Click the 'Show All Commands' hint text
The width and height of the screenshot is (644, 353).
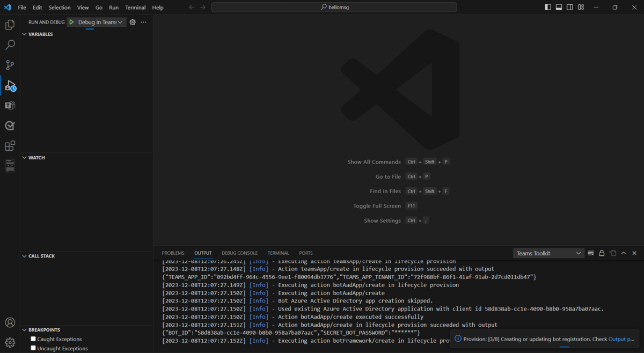374,162
